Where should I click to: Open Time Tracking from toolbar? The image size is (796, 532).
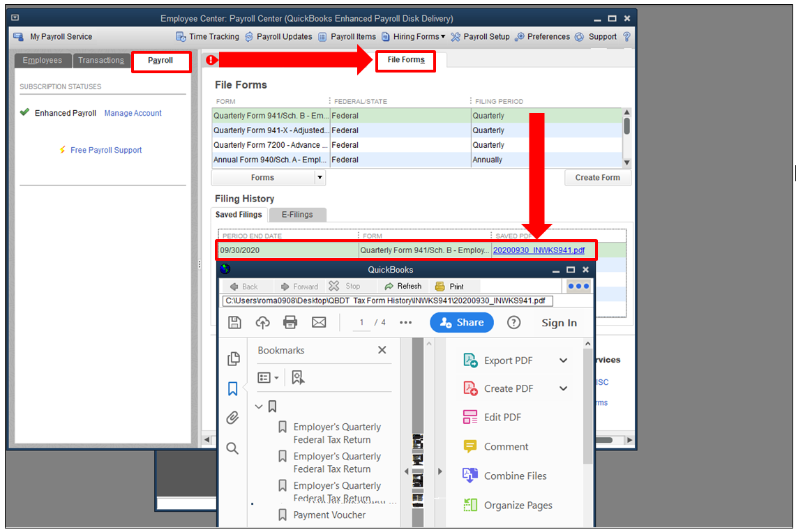pos(207,36)
